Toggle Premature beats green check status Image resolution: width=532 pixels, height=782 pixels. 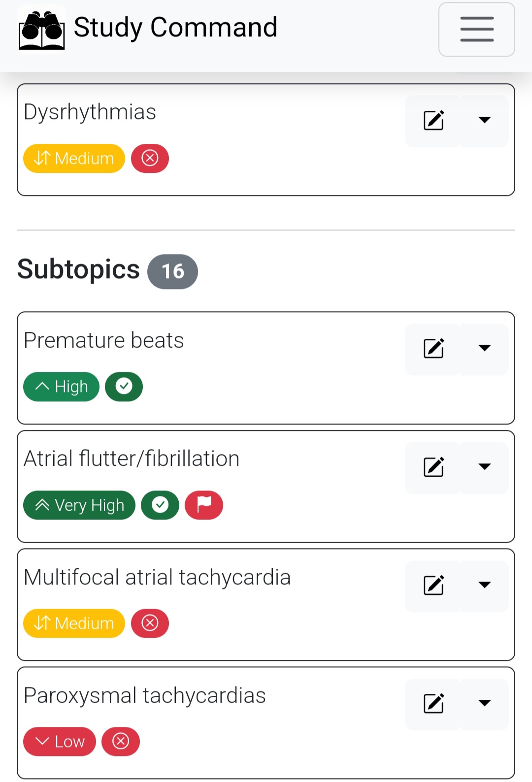coord(124,387)
